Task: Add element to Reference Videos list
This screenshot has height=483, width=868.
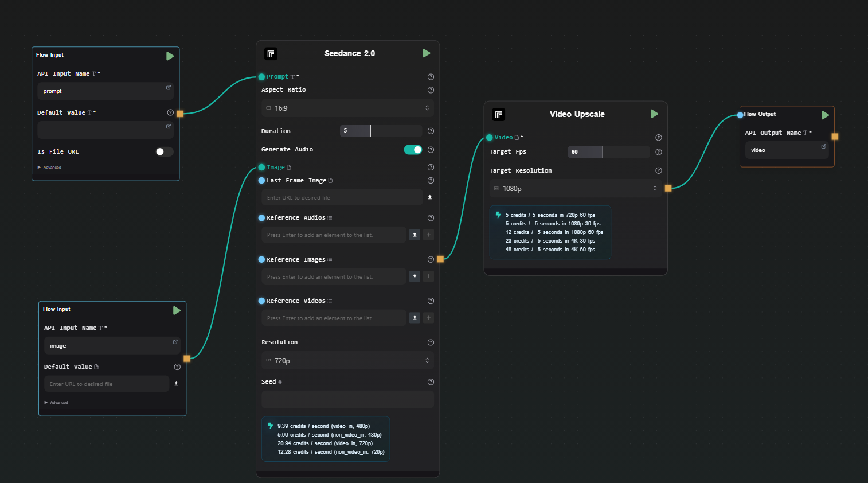Action: pos(428,318)
